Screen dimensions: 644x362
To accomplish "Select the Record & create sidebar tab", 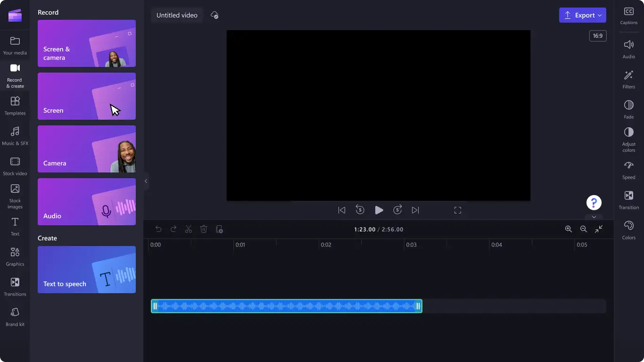I will (15, 76).
